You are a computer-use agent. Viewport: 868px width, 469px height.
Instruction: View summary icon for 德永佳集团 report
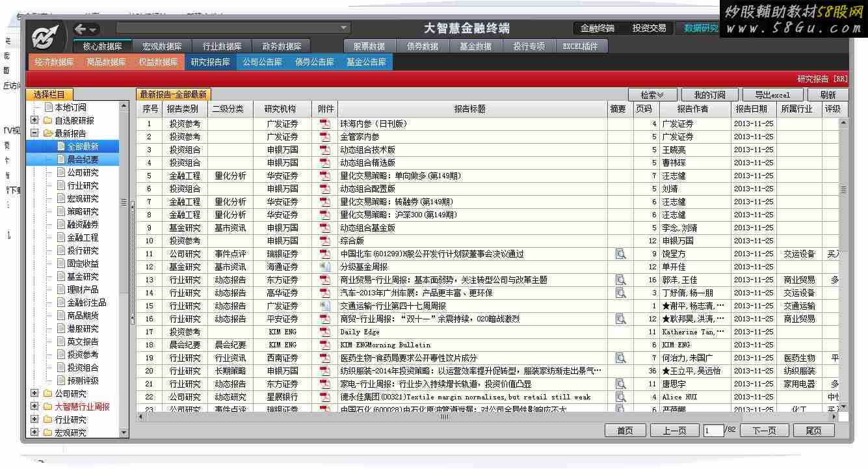[x=621, y=397]
